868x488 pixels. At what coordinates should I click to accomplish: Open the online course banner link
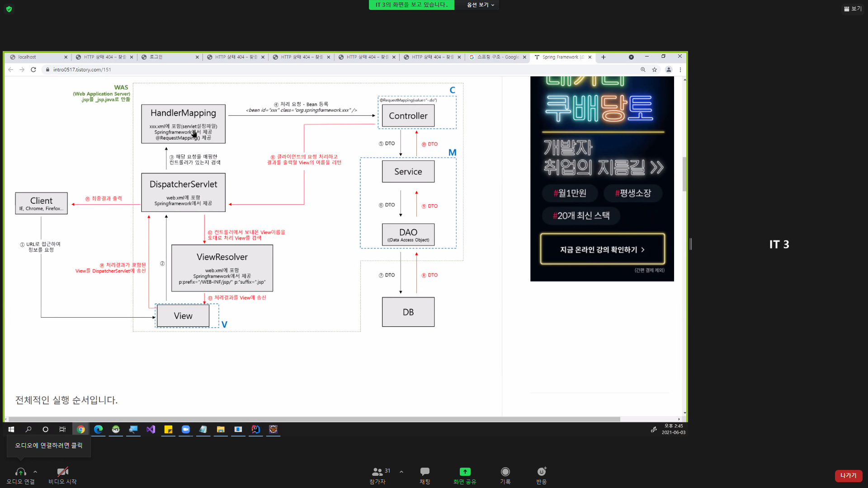602,249
